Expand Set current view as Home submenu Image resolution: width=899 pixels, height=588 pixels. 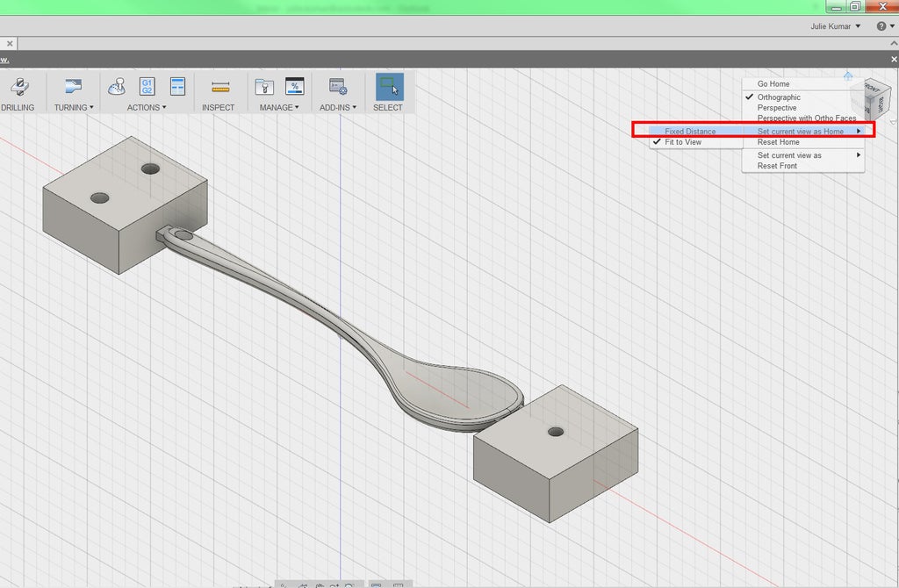click(803, 132)
